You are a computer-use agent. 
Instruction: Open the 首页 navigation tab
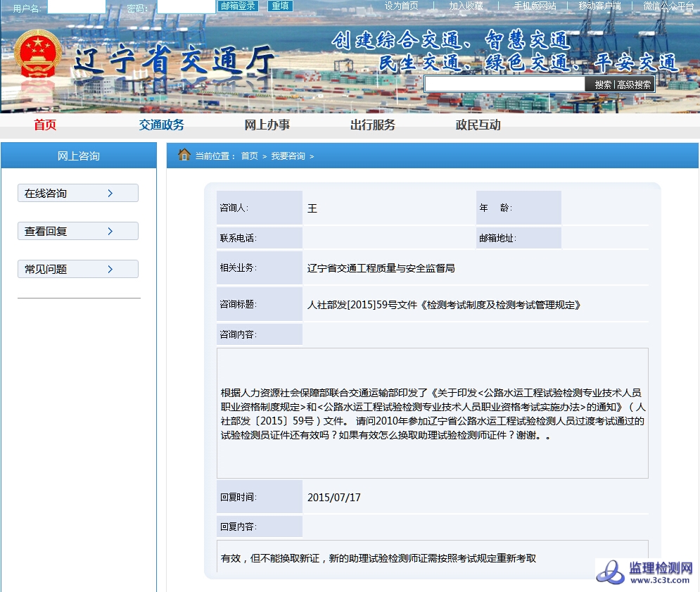(x=45, y=125)
